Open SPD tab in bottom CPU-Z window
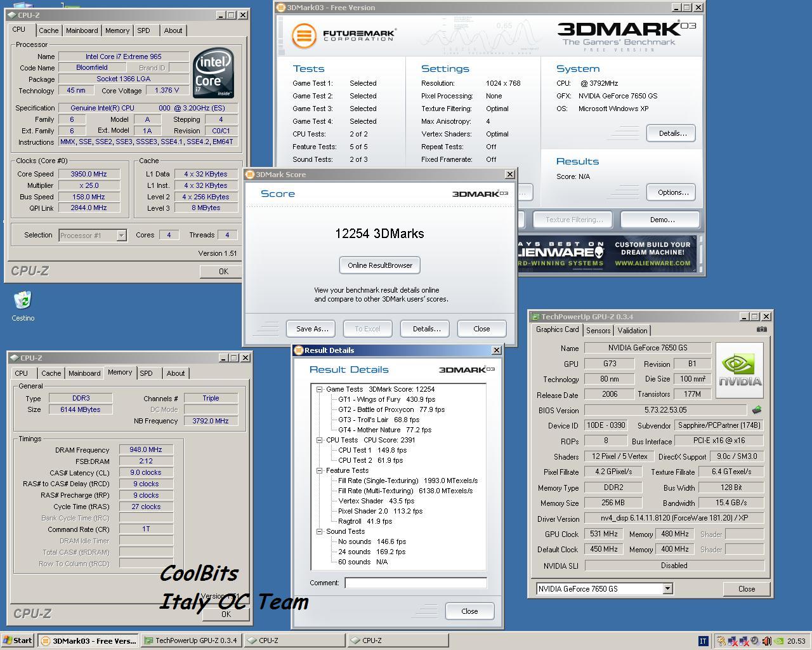The height and width of the screenshot is (650, 812). tap(147, 373)
